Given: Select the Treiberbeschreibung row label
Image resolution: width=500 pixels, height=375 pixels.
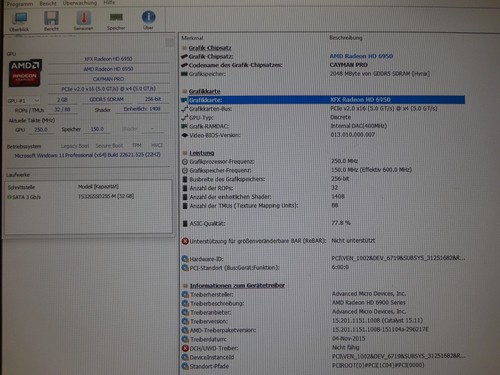Looking at the screenshot, I should [217, 304].
